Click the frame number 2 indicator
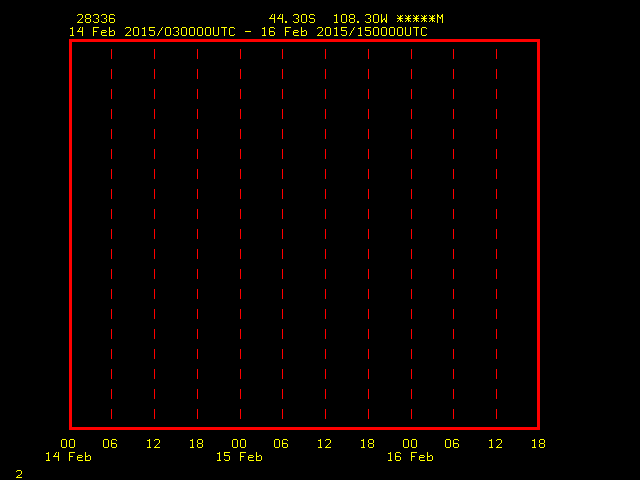The height and width of the screenshot is (480, 640). 19,474
